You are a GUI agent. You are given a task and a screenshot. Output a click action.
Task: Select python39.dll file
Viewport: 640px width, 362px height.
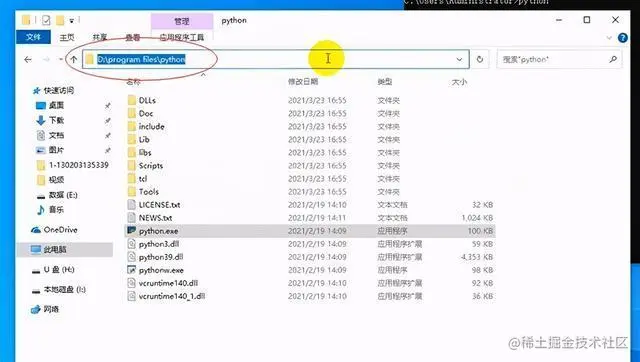(x=161, y=257)
